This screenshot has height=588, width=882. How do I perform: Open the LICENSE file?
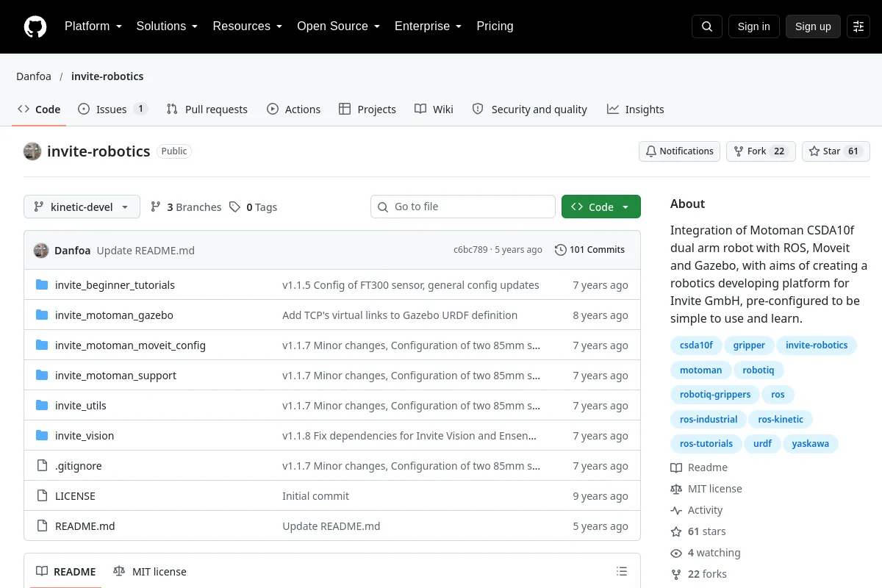75,496
